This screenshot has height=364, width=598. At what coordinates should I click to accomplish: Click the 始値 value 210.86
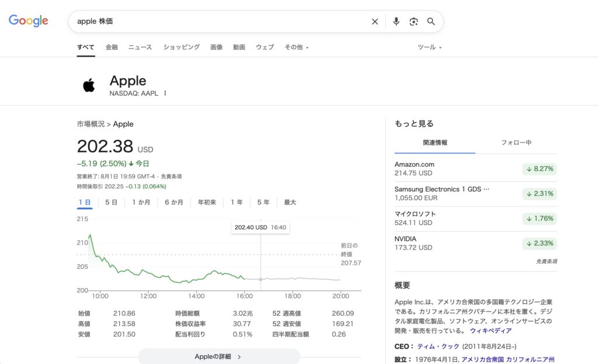(x=124, y=313)
